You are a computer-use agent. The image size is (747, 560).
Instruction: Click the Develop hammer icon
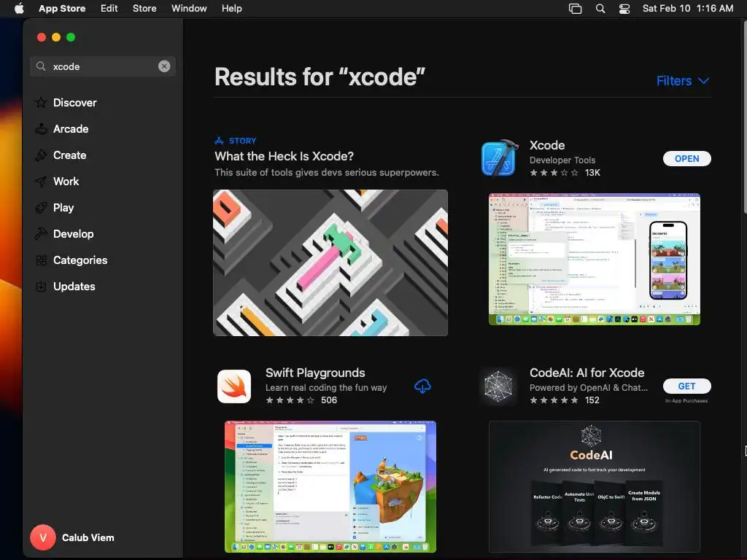click(x=41, y=234)
